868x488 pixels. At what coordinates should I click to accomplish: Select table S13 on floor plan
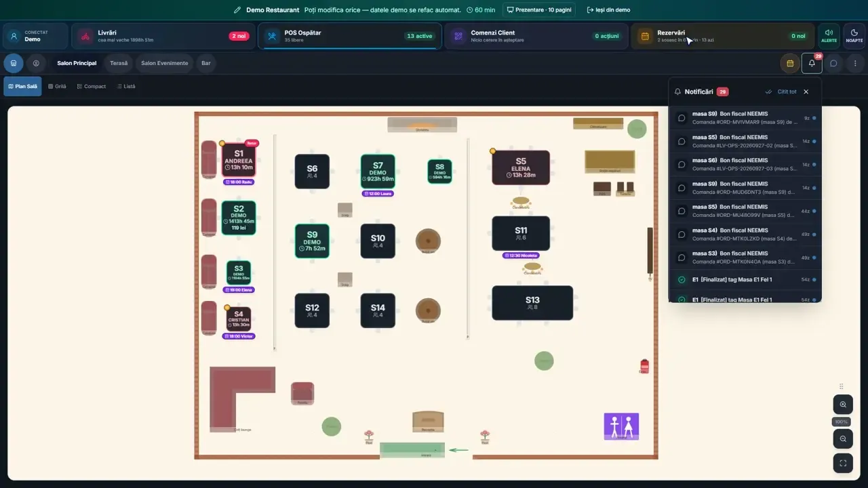point(532,303)
